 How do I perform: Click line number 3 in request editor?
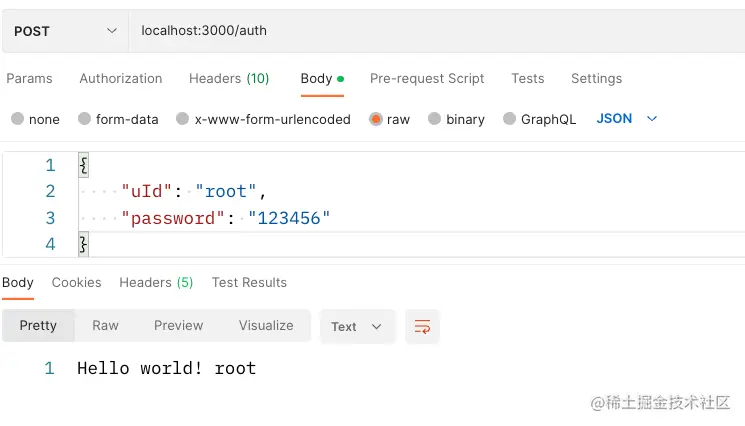click(x=50, y=218)
